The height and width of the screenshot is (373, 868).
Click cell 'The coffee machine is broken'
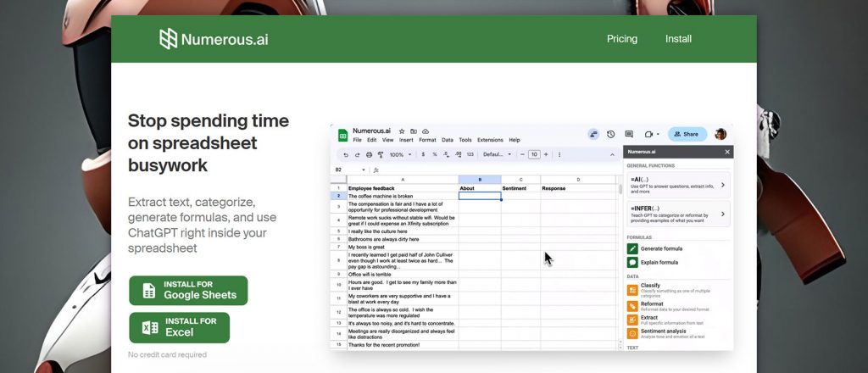(x=403, y=196)
